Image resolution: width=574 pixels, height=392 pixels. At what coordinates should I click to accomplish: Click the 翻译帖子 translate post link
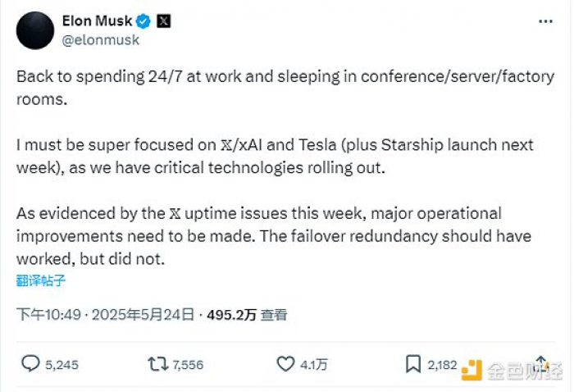[x=40, y=280]
